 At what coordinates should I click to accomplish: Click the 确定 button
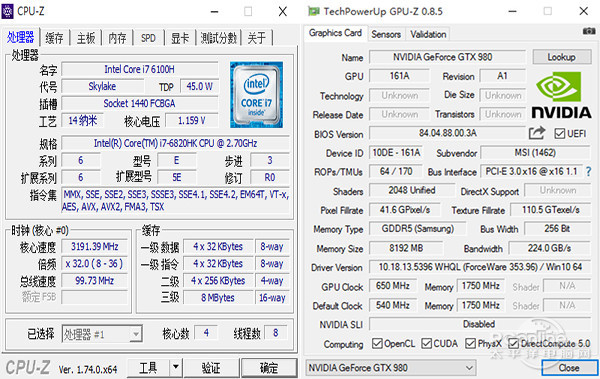269,368
